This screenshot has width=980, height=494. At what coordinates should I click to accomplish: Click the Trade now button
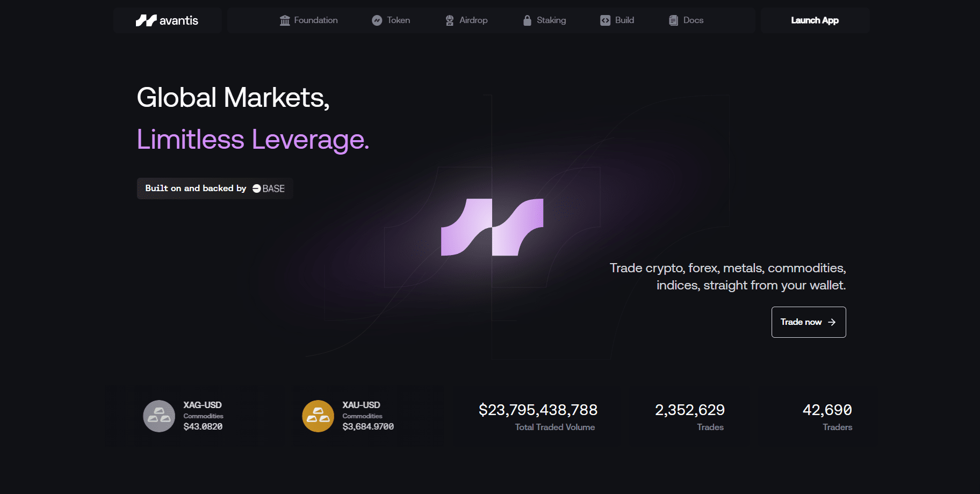(x=809, y=322)
